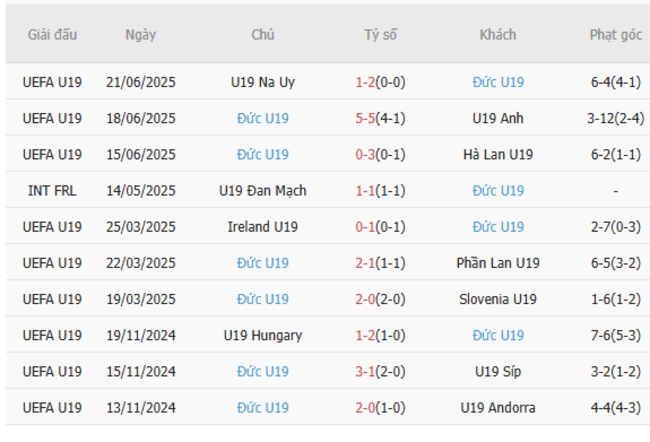Image resolution: width=650 pixels, height=442 pixels.
Task: Click the 5-5 score versus U19 Anh
Action: (x=369, y=118)
